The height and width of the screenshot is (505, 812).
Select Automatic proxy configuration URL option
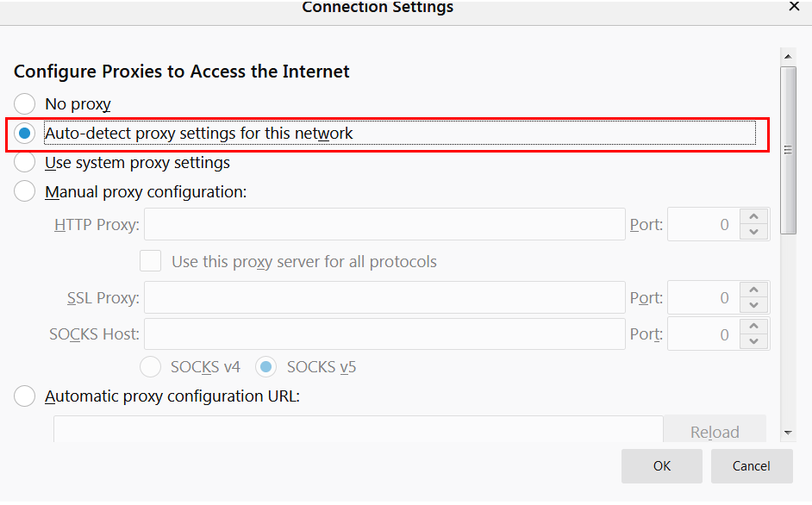coord(25,396)
